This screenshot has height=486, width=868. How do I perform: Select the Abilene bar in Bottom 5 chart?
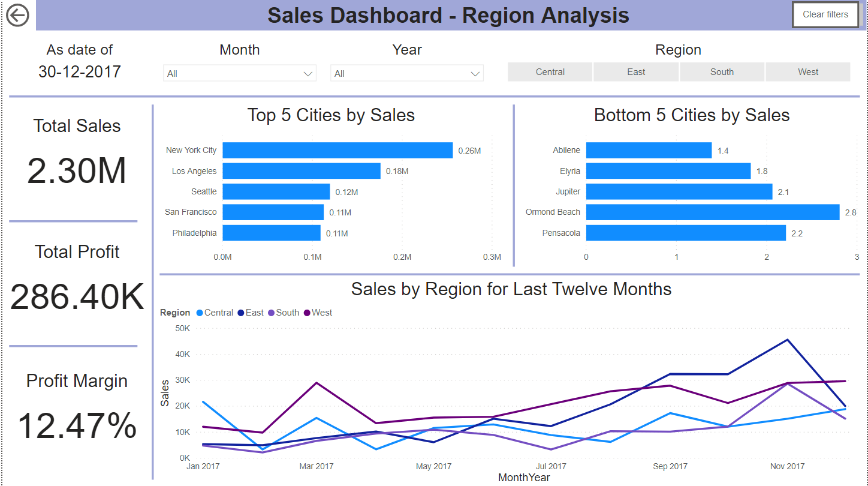pos(647,150)
